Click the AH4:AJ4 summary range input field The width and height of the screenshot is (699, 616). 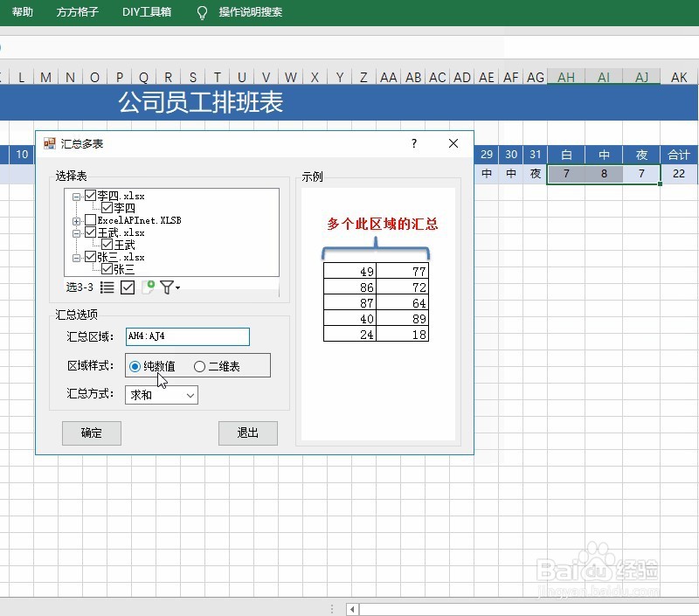tap(186, 336)
